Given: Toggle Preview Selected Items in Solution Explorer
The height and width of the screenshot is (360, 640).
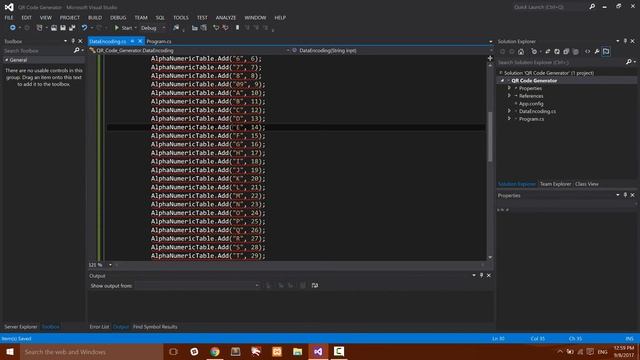Looking at the screenshot, I should point(606,51).
